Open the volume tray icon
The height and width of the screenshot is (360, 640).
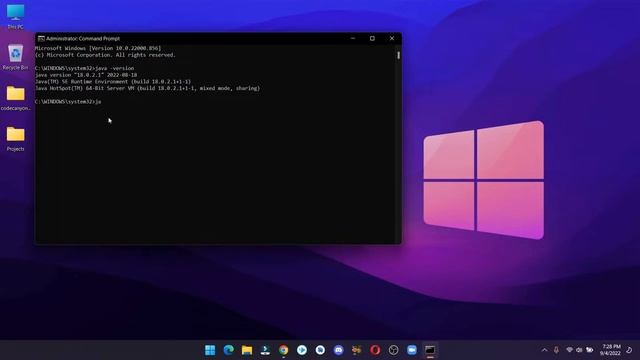click(x=579, y=350)
